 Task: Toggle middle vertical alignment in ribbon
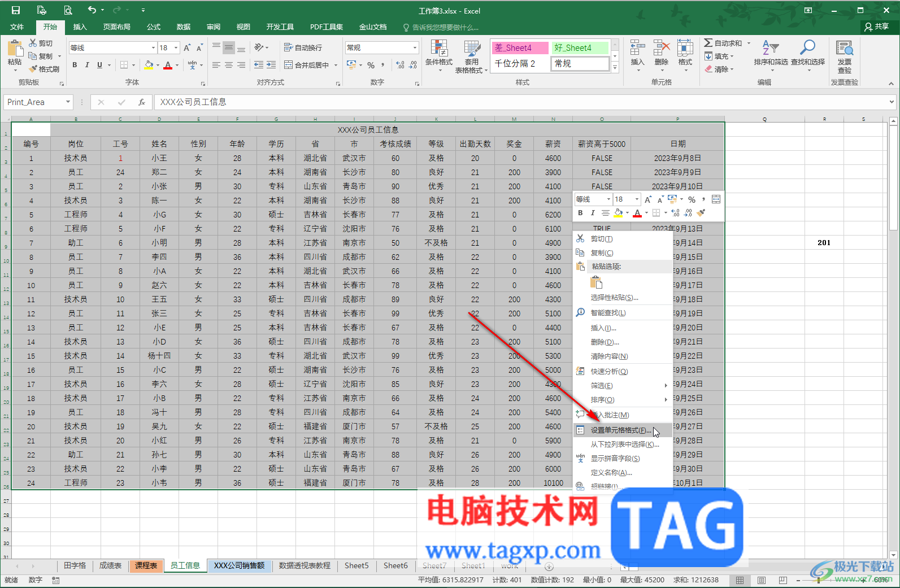[x=228, y=47]
